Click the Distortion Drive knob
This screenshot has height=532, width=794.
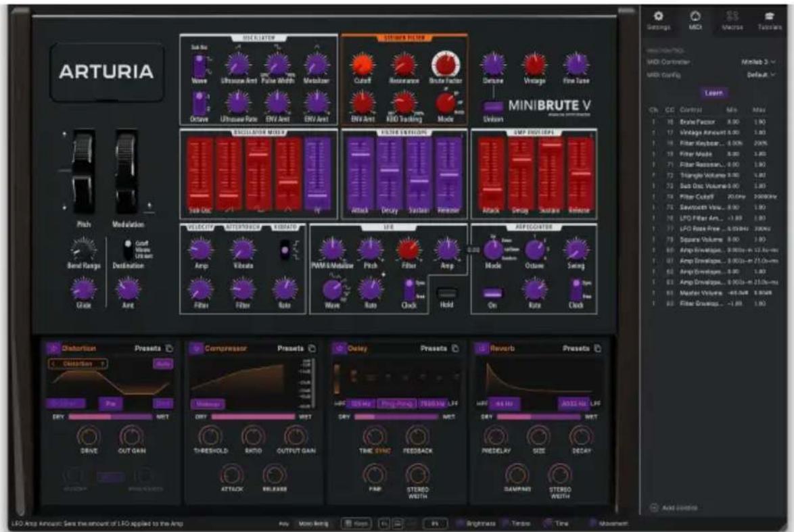pos(89,436)
